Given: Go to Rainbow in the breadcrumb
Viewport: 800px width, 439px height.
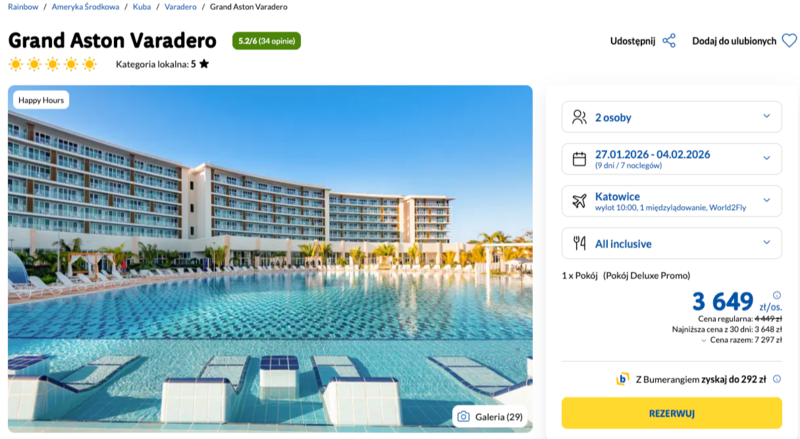Looking at the screenshot, I should coord(24,7).
